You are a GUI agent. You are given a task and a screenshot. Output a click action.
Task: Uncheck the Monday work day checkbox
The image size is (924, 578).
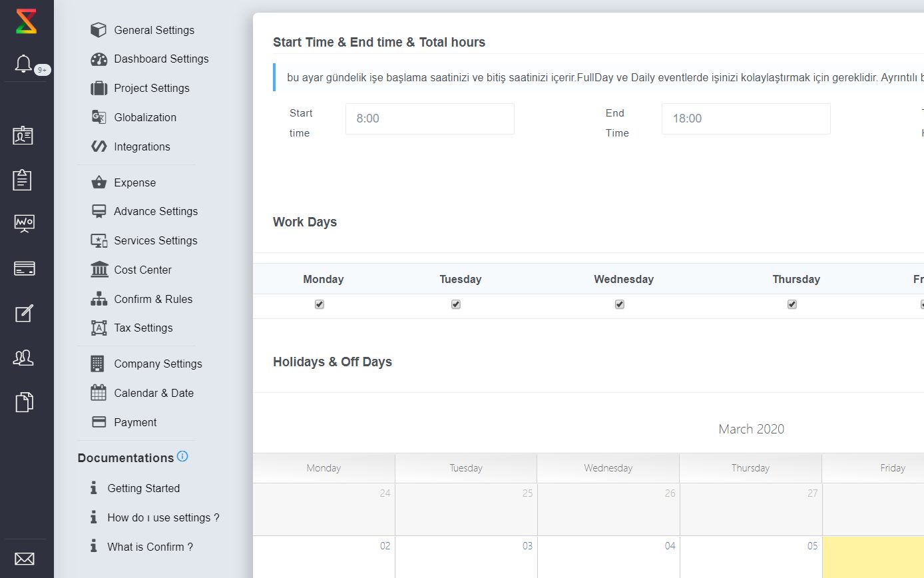[x=320, y=304]
